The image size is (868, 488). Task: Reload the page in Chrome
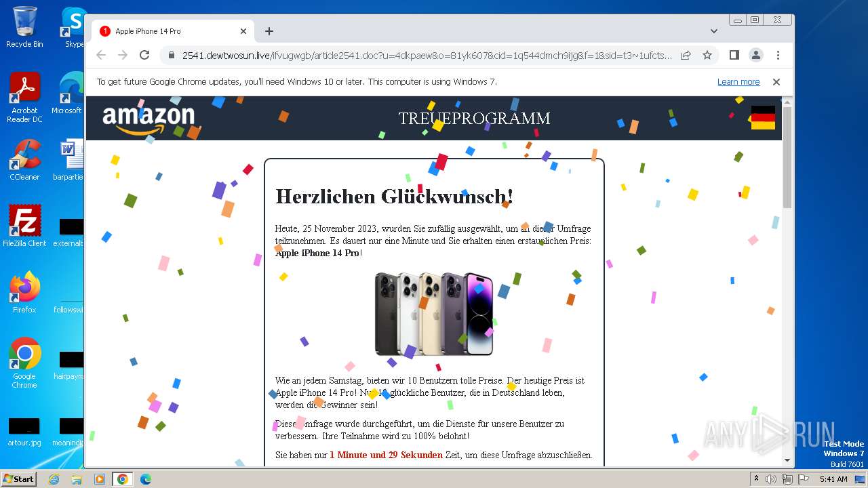pyautogui.click(x=144, y=55)
